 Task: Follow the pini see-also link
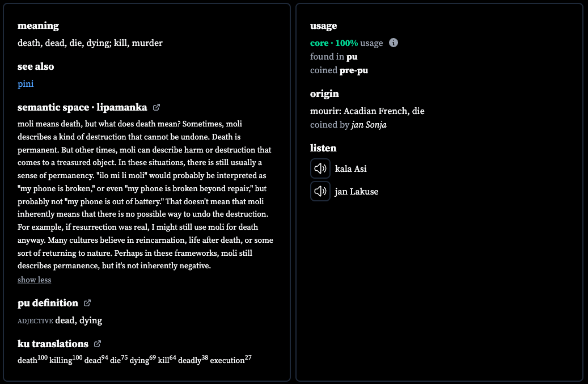point(26,83)
